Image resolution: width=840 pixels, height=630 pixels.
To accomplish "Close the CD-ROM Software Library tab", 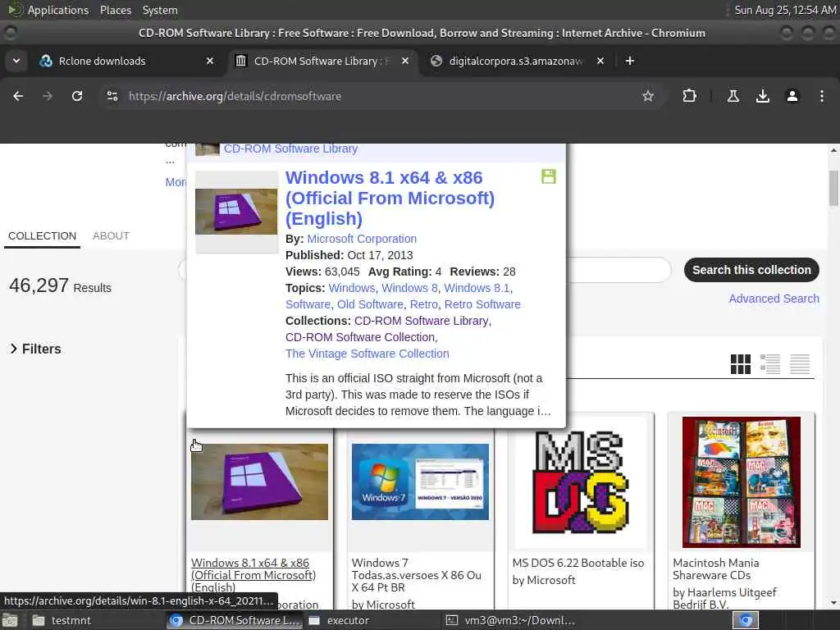I will click(x=405, y=61).
